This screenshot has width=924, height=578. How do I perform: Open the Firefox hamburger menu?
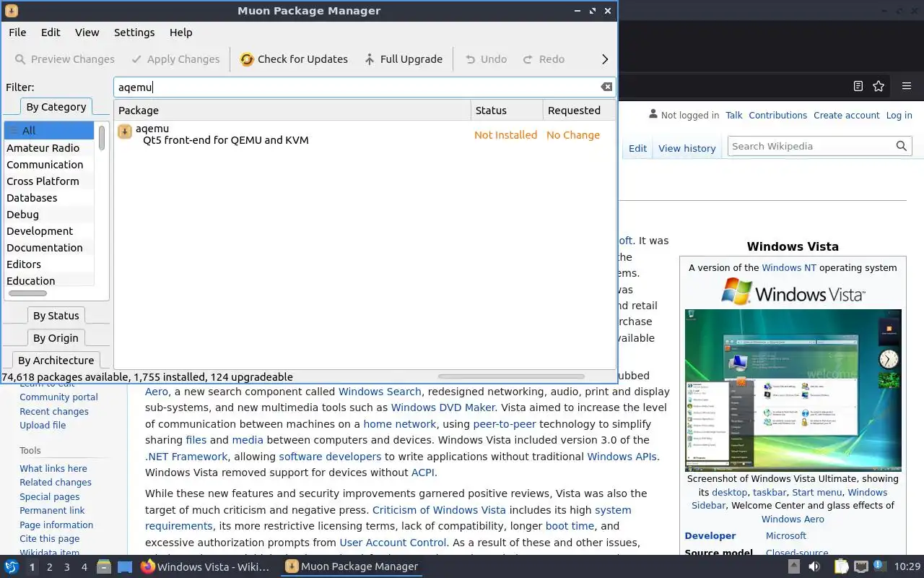click(907, 86)
